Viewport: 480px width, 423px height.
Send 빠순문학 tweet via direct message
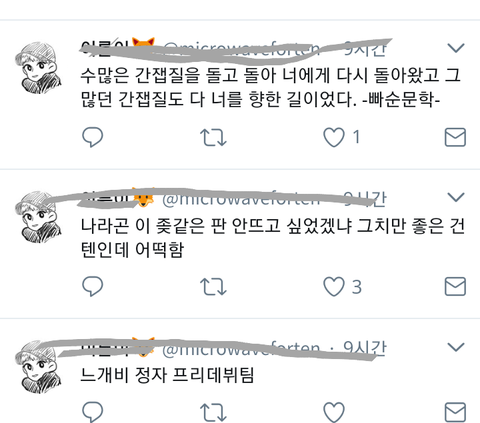tap(455, 137)
